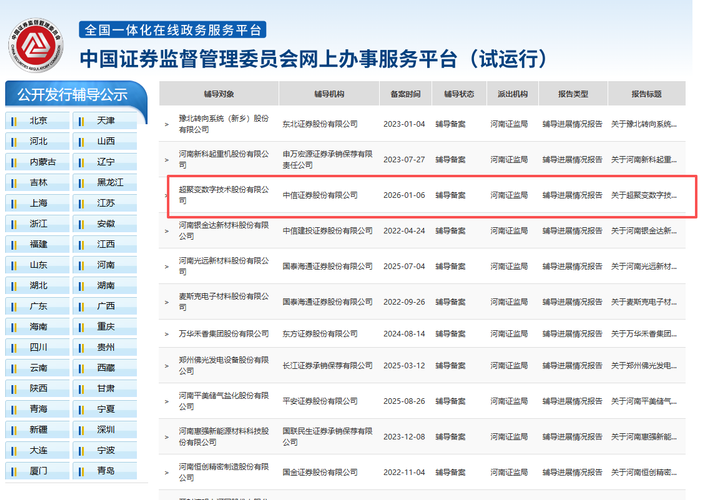Expand row arrow for 河南光远新材料

pyautogui.click(x=166, y=267)
